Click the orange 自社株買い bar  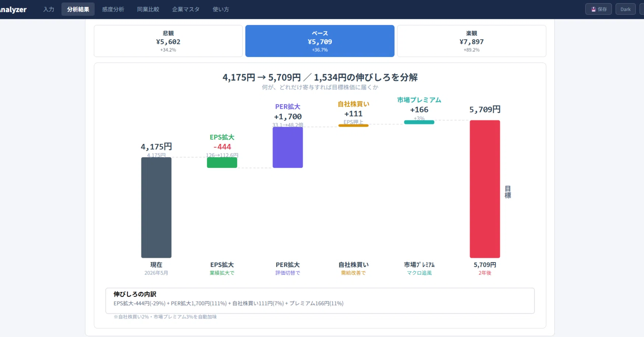[354, 126]
